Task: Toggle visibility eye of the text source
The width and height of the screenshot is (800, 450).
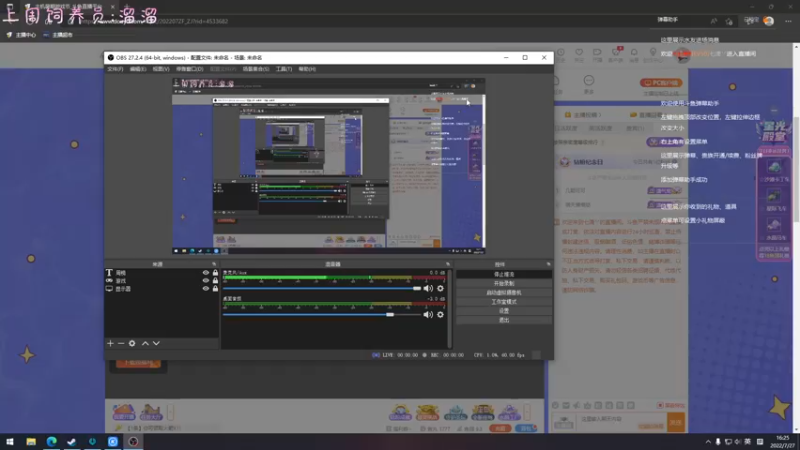Action: click(x=206, y=273)
